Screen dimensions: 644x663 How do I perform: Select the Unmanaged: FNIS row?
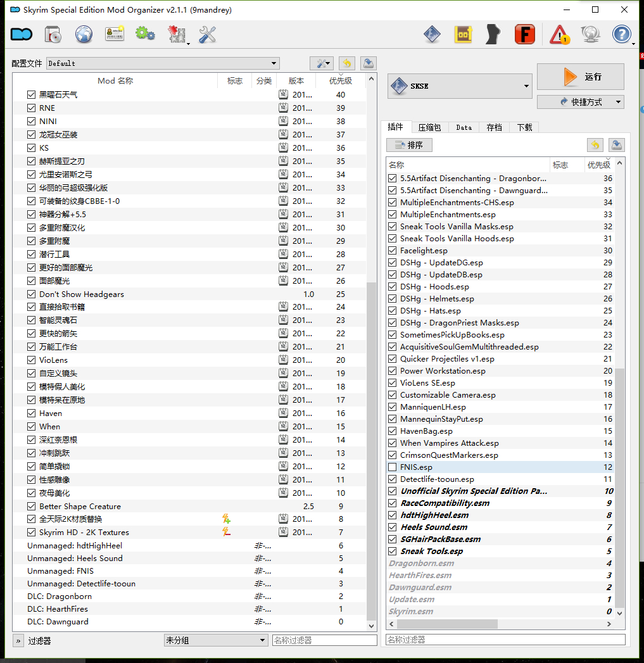click(x=189, y=571)
